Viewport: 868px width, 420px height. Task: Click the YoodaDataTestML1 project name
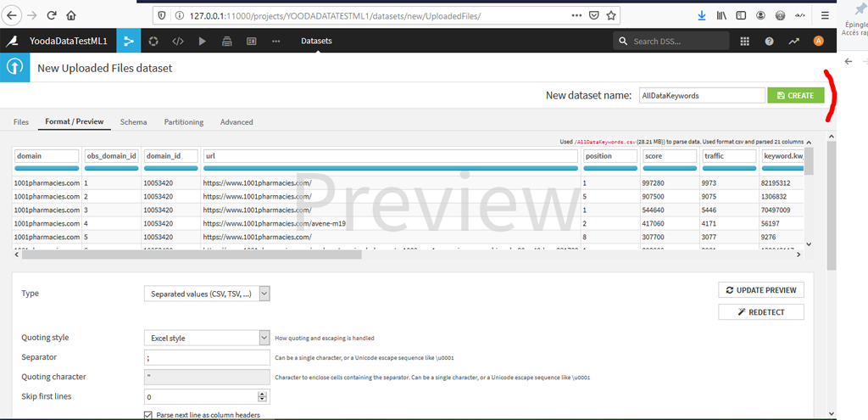[x=69, y=41]
